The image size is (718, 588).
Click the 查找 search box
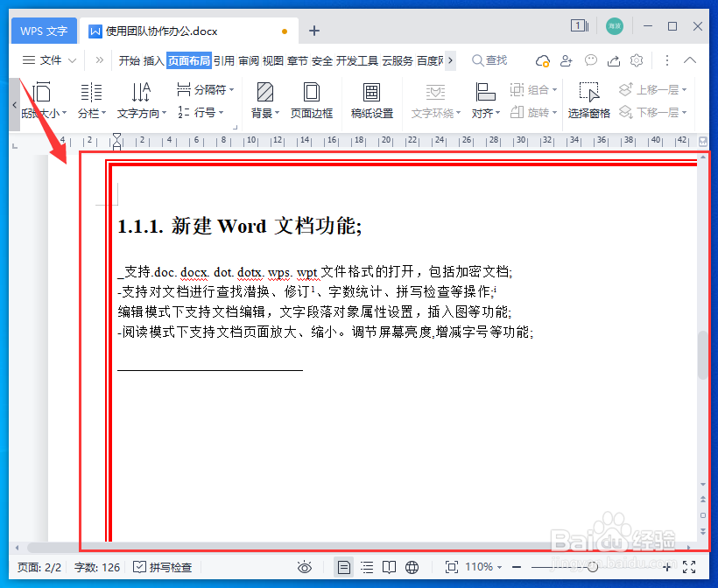[490, 60]
